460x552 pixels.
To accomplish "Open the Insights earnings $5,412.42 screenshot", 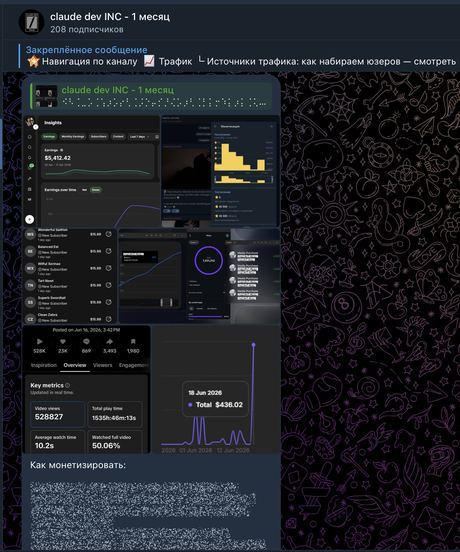I will pyautogui.click(x=92, y=171).
